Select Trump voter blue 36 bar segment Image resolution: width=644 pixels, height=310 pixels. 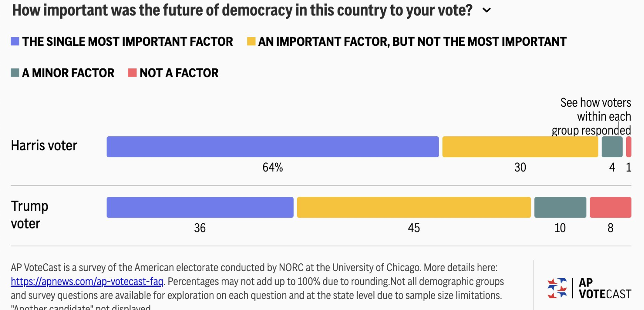pos(200,207)
